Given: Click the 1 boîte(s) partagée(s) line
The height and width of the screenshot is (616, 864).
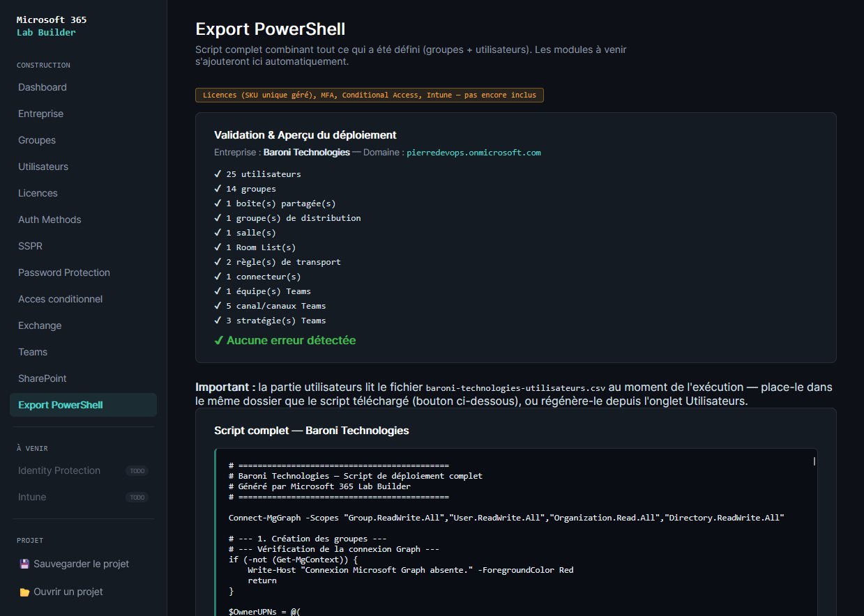Looking at the screenshot, I should pos(275,203).
